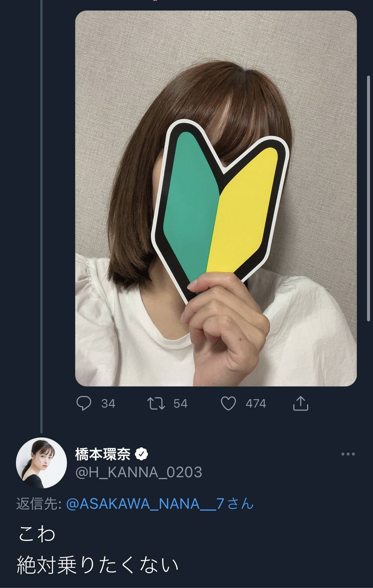The height and width of the screenshot is (588, 373).
Task: Tap the reply count 34
Action: pos(108,404)
